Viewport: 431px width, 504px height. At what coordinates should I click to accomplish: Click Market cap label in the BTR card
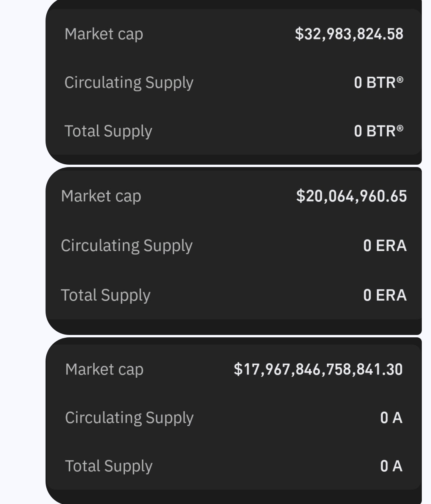click(x=104, y=34)
